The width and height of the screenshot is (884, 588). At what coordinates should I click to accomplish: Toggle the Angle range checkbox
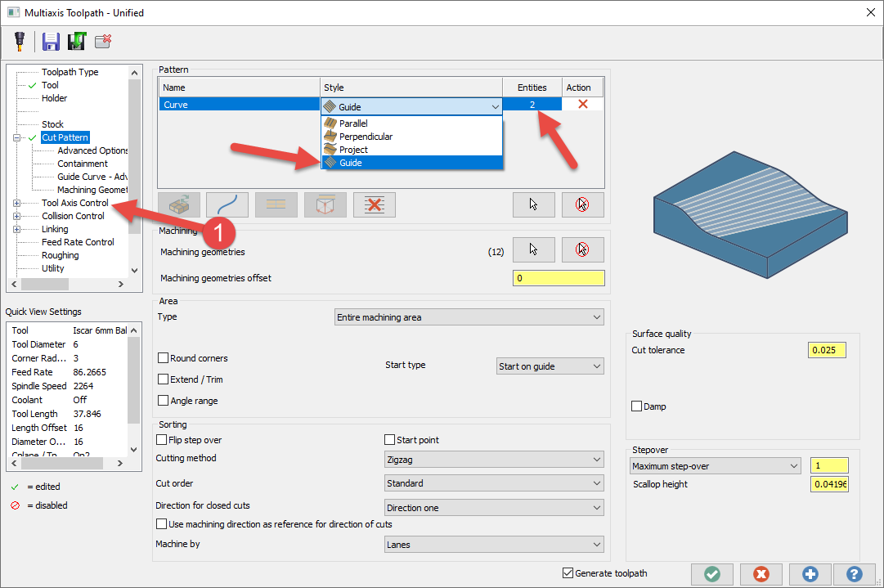164,401
